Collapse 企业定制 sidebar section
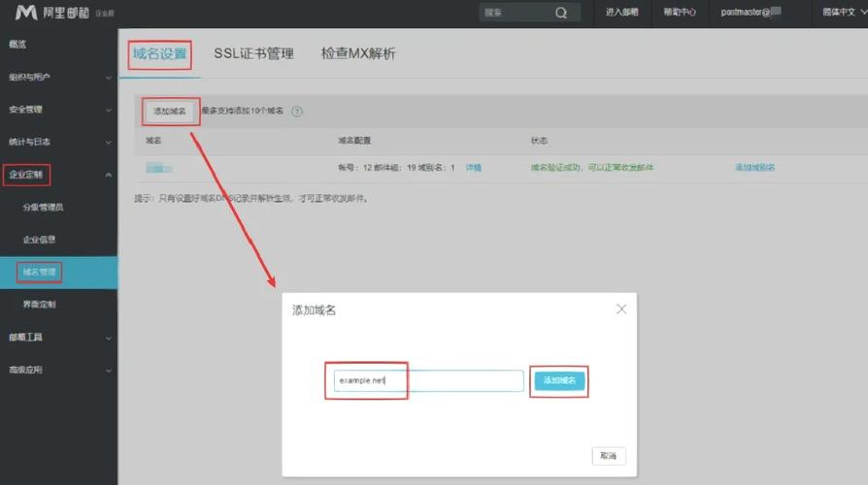This screenshot has height=485, width=868. point(58,175)
